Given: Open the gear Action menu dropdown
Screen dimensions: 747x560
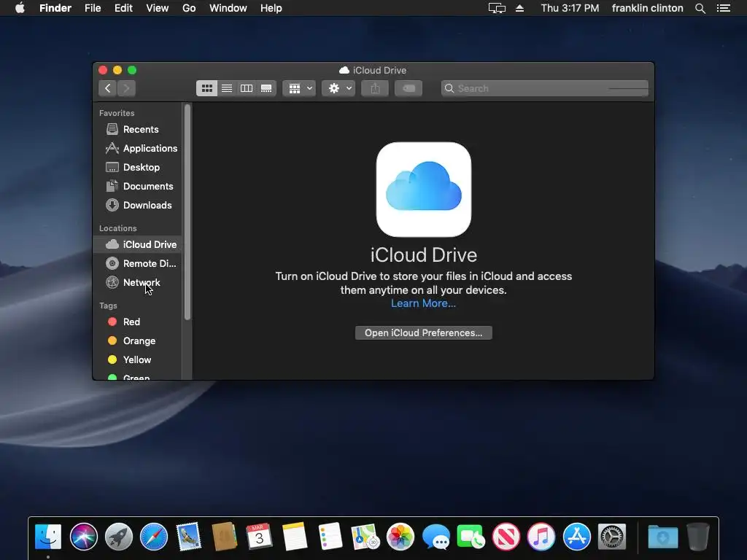Looking at the screenshot, I should pyautogui.click(x=338, y=88).
